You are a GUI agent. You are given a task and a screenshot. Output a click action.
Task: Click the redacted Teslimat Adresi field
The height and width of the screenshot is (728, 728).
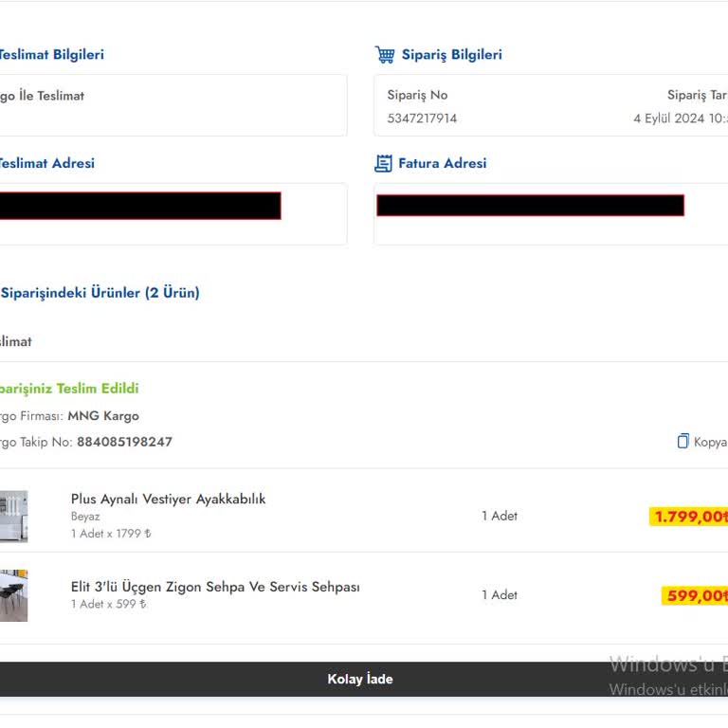pos(139,206)
